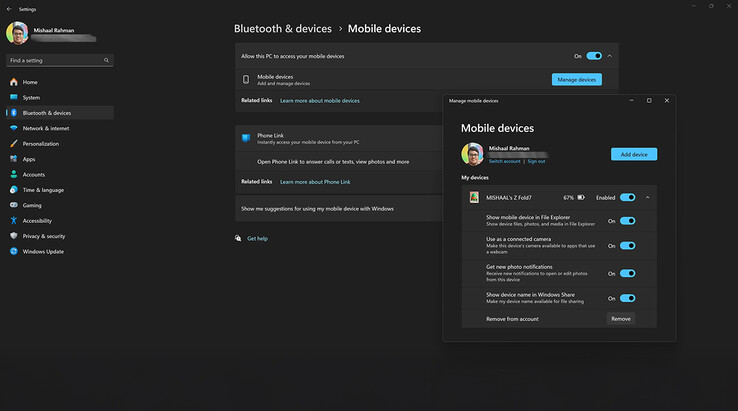Click Open Phone Link to answer calls row
The height and width of the screenshot is (411, 738).
point(339,161)
